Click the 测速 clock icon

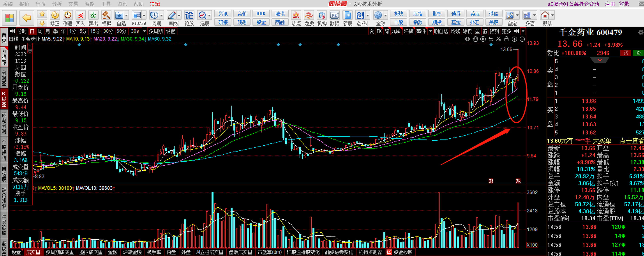coord(68,15)
